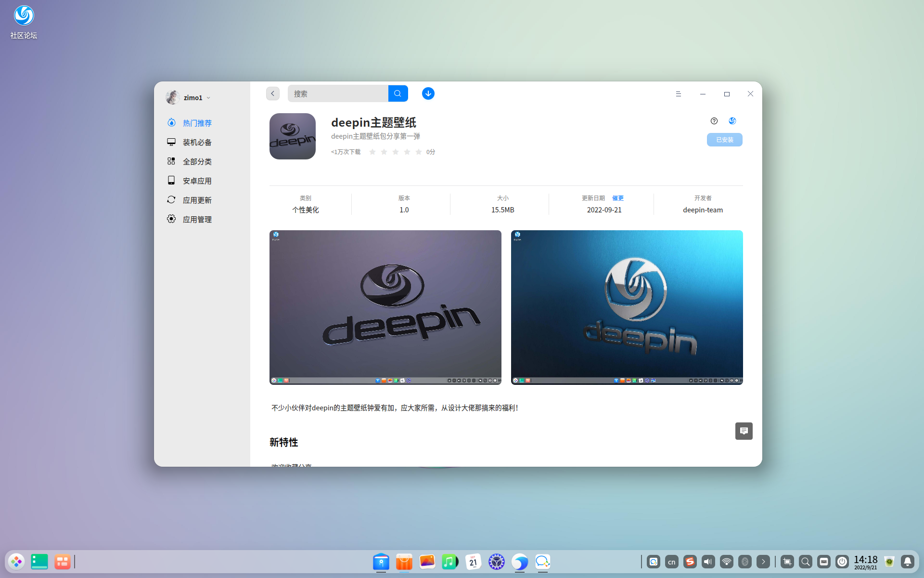Screen dimensions: 924x578
Task: Click the Sogou input tray icon
Action: click(x=690, y=562)
